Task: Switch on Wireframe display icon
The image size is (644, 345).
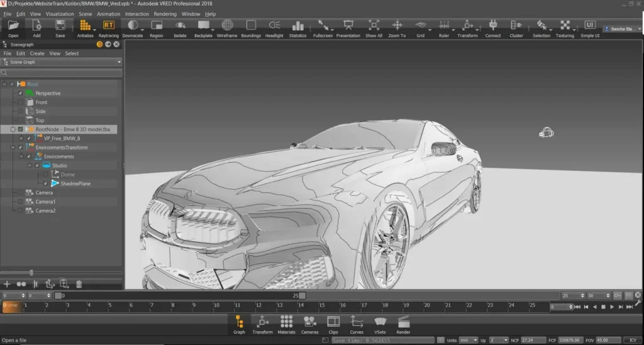Action: 227,25
